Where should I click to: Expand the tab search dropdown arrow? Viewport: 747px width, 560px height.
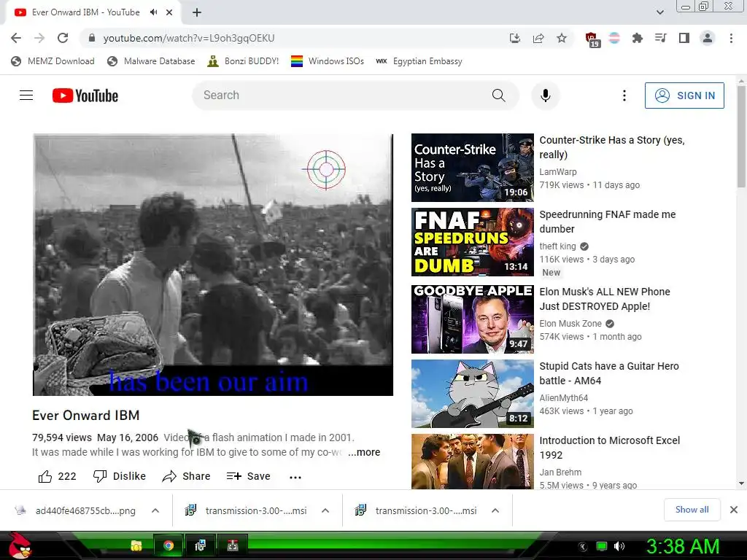click(659, 12)
